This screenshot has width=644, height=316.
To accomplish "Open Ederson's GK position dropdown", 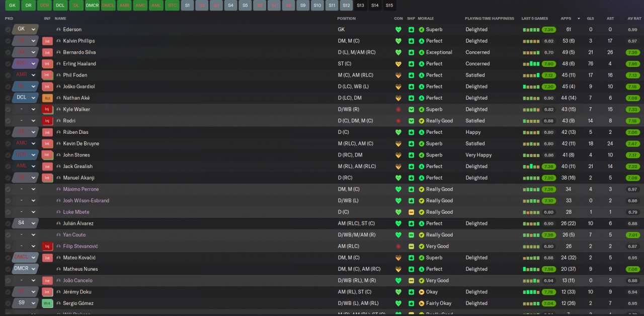I will [x=25, y=29].
